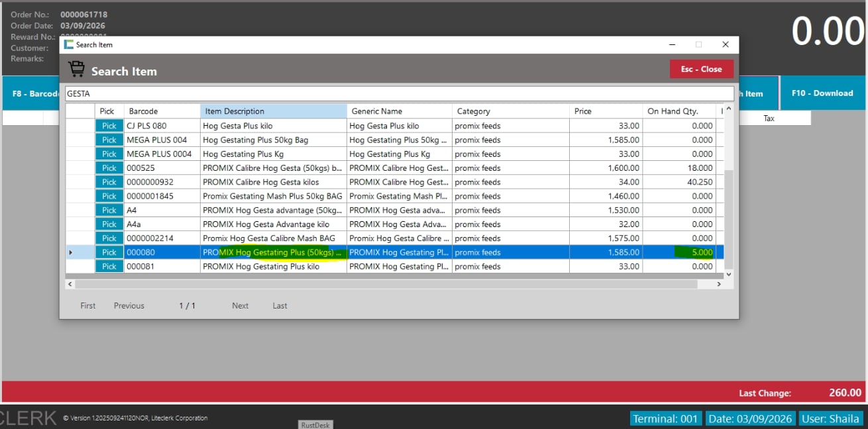This screenshot has width=868, height=429.
Task: Sort by Price column header
Action: [605, 111]
